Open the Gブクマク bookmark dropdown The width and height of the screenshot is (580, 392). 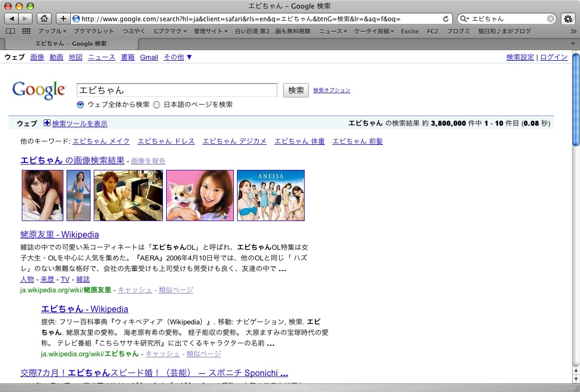pyautogui.click(x=170, y=31)
